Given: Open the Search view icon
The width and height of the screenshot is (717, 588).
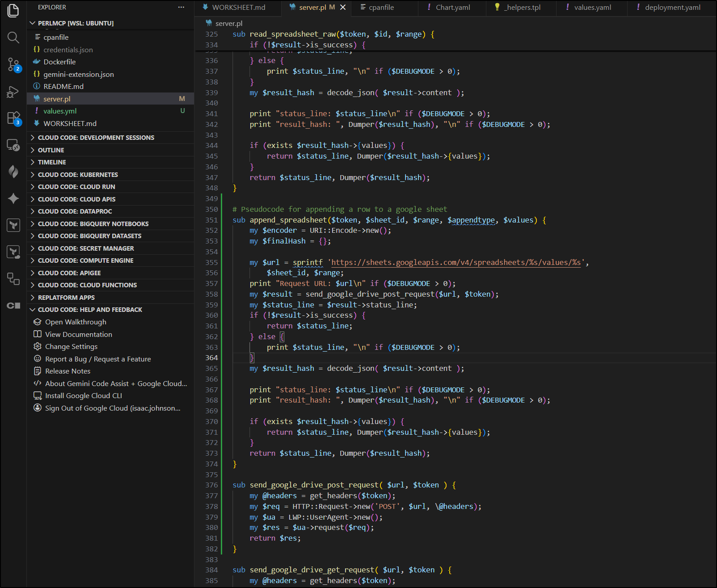Looking at the screenshot, I should [x=13, y=38].
